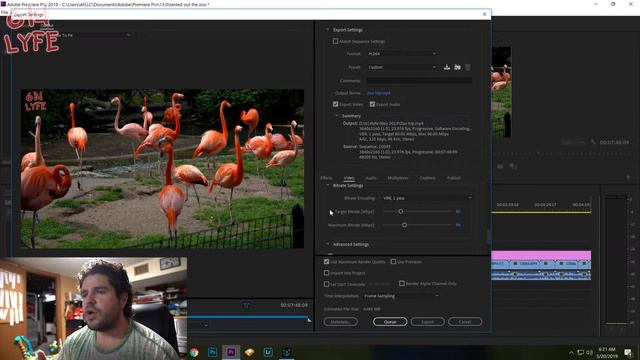The width and height of the screenshot is (640, 360).
Task: Open Google Chrome from the taskbar
Action: click(x=194, y=352)
